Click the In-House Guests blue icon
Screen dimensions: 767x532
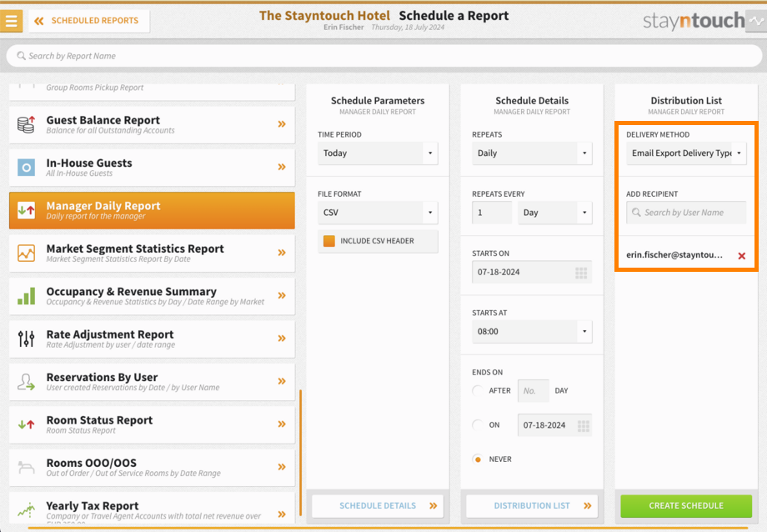pyautogui.click(x=27, y=168)
